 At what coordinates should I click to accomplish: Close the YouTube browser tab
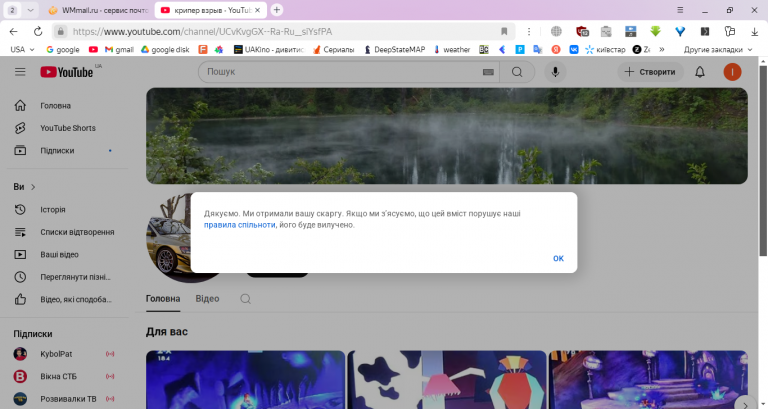coord(258,10)
